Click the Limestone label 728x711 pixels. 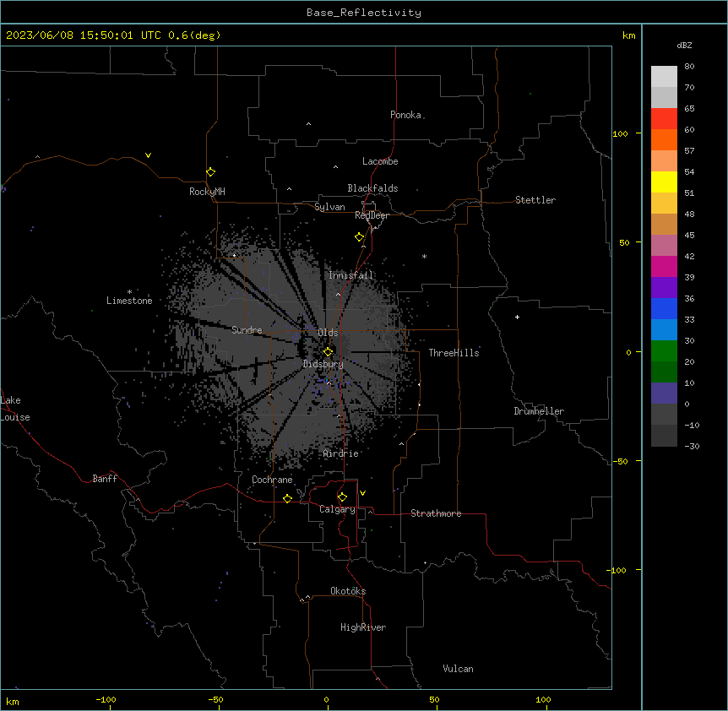coord(129,301)
